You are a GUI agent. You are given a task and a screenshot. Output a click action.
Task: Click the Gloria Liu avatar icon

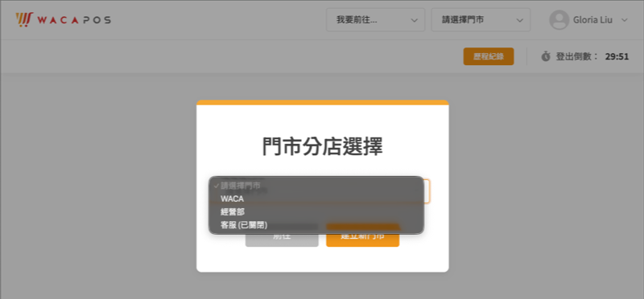click(559, 19)
